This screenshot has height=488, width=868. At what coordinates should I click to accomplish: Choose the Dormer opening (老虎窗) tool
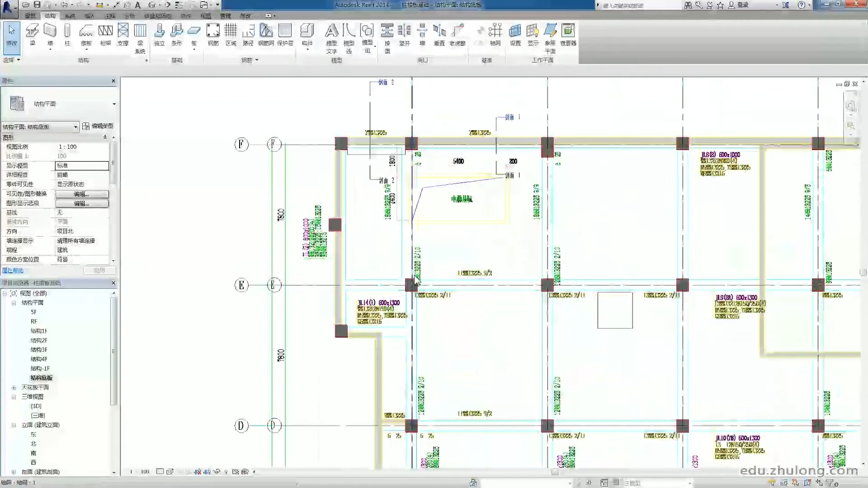tap(458, 35)
